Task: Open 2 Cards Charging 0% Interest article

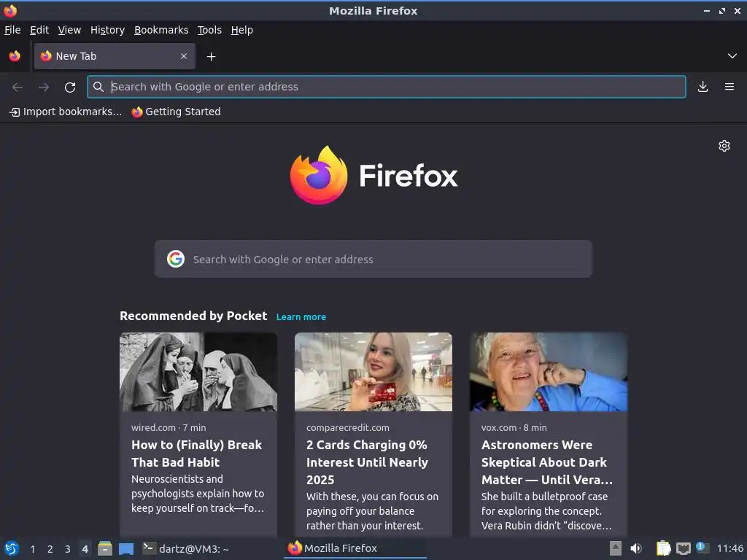Action: [368, 462]
